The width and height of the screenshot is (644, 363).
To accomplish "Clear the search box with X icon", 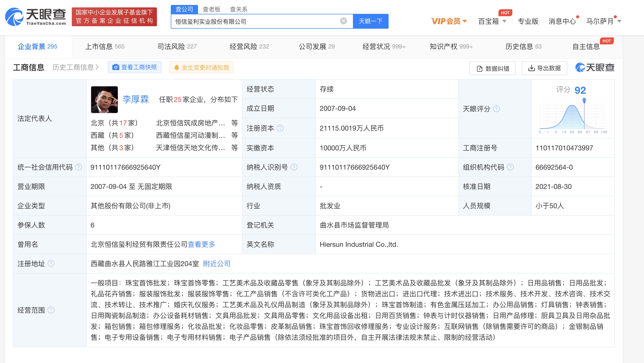I will tap(344, 21).
